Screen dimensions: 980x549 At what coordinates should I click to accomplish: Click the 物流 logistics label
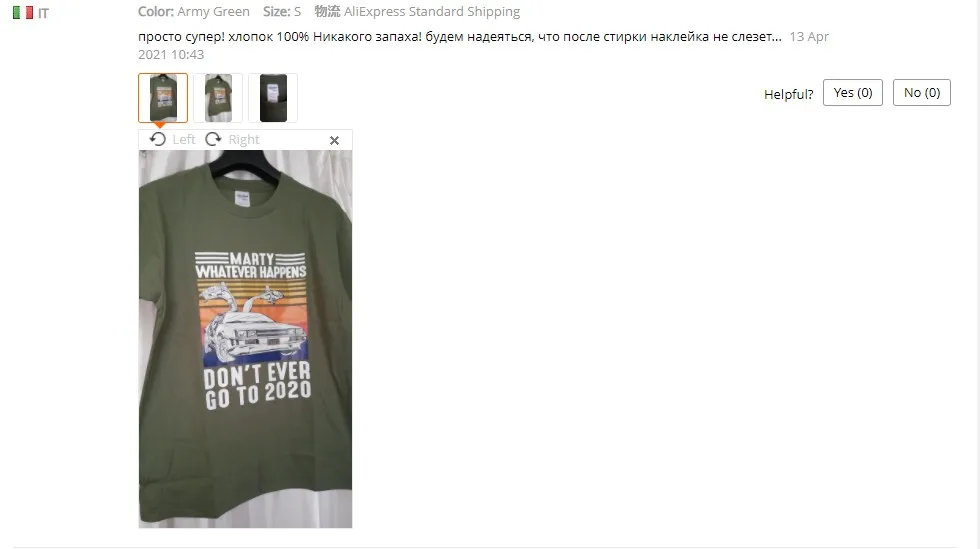coord(327,11)
